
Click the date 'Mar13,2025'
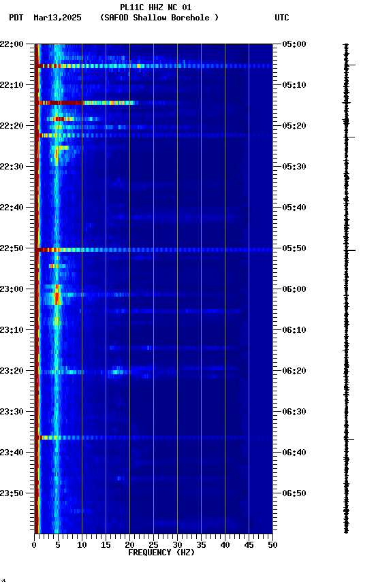57,18
